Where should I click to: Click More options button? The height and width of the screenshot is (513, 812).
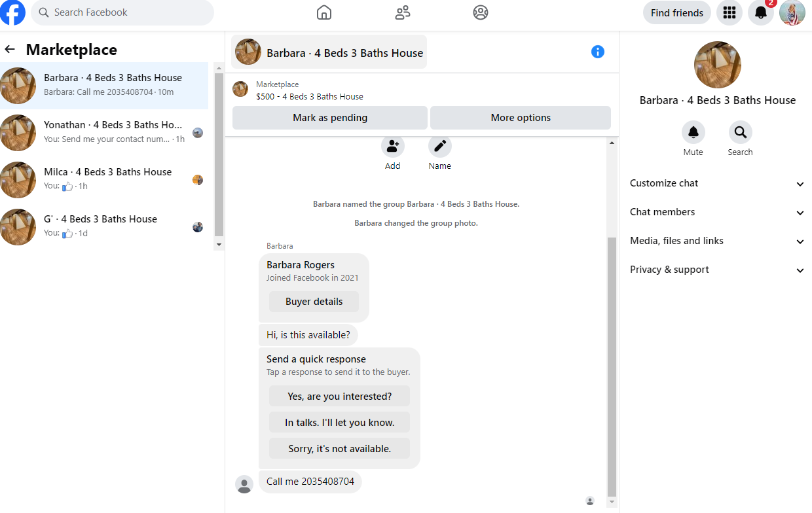point(521,118)
